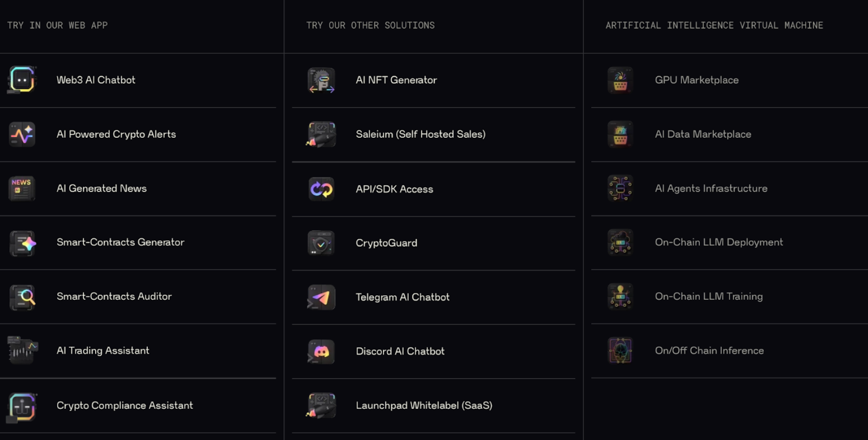The height and width of the screenshot is (440, 868).
Task: Click the Smart-Contracts Auditor magnifier icon
Action: 23,297
